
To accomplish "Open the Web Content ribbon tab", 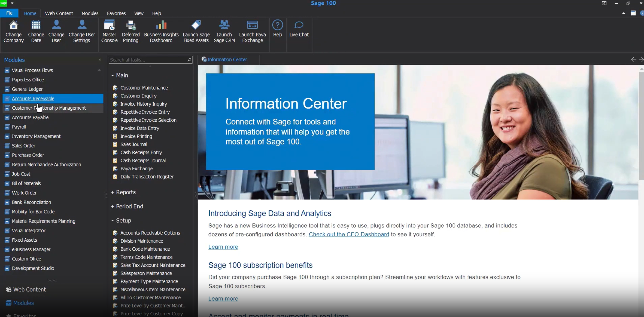I will (x=59, y=13).
